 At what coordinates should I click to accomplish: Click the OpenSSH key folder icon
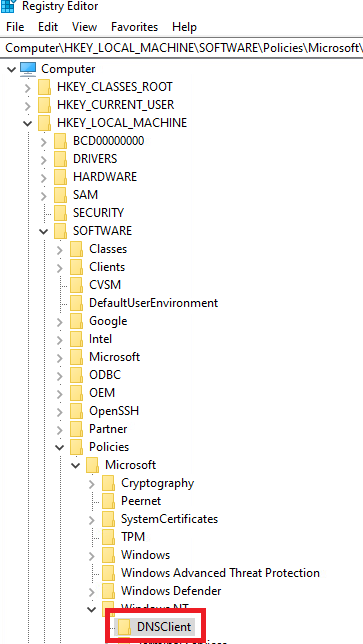point(76,411)
